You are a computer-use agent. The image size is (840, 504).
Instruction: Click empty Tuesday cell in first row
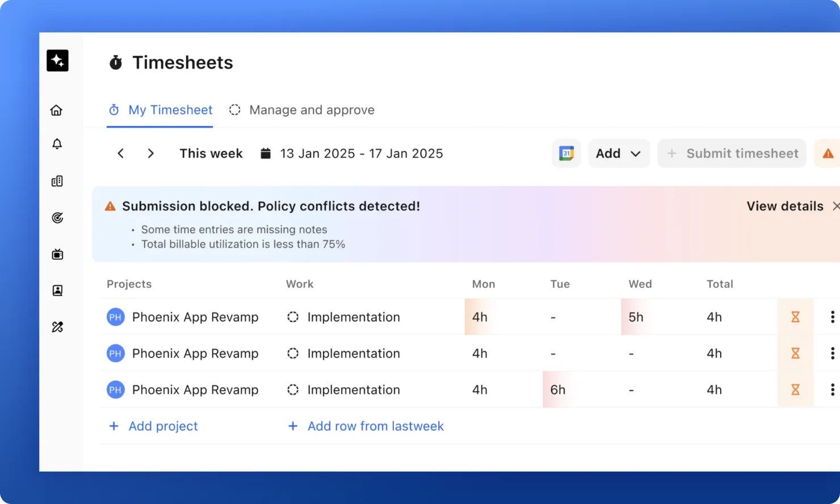(x=582, y=317)
